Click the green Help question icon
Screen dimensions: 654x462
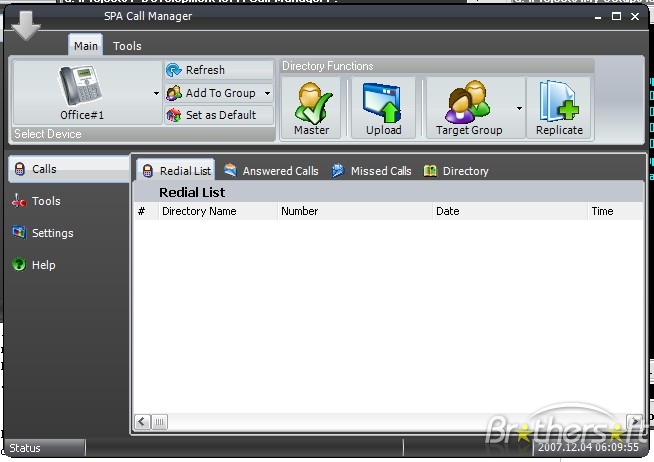coord(19,264)
